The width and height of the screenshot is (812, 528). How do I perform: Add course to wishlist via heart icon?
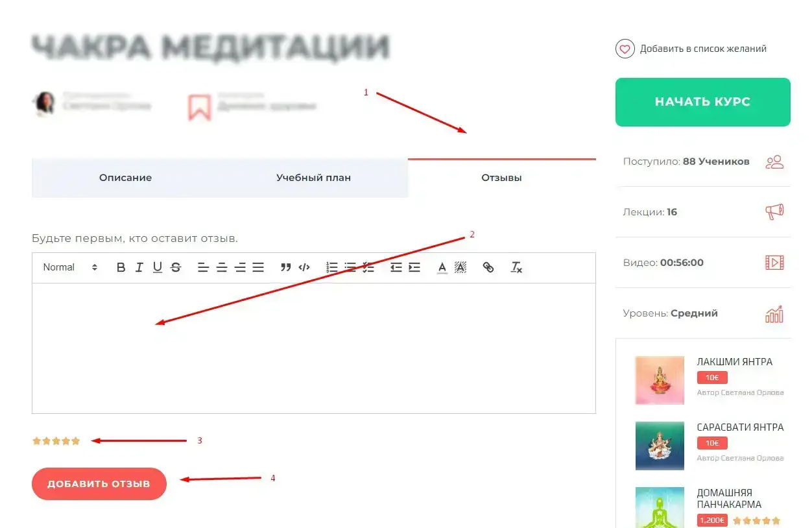(x=625, y=49)
